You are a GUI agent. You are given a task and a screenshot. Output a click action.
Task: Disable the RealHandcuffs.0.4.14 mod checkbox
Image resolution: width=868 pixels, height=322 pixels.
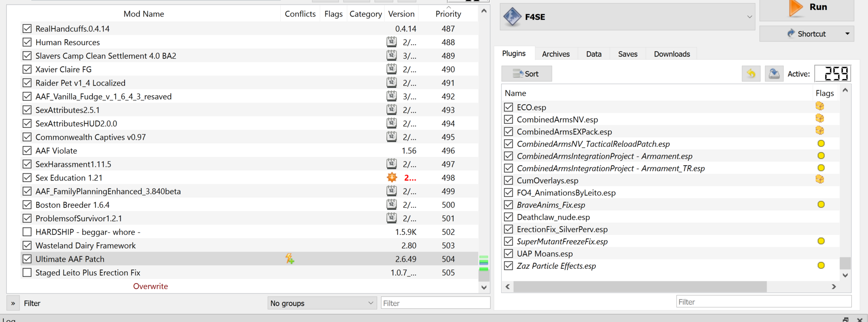tap(27, 28)
